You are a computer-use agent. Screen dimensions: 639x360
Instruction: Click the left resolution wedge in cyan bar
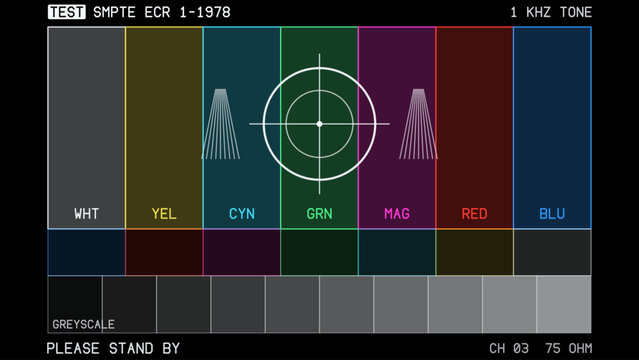220,124
